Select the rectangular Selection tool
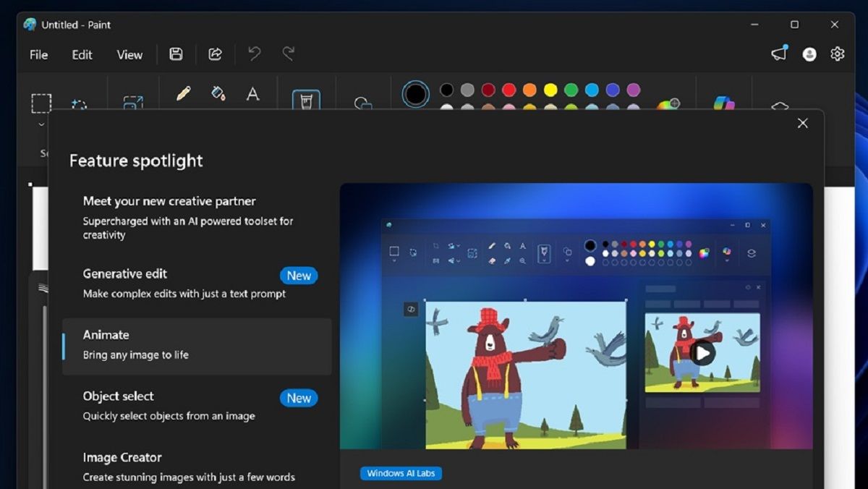The height and width of the screenshot is (489, 868). 41,101
